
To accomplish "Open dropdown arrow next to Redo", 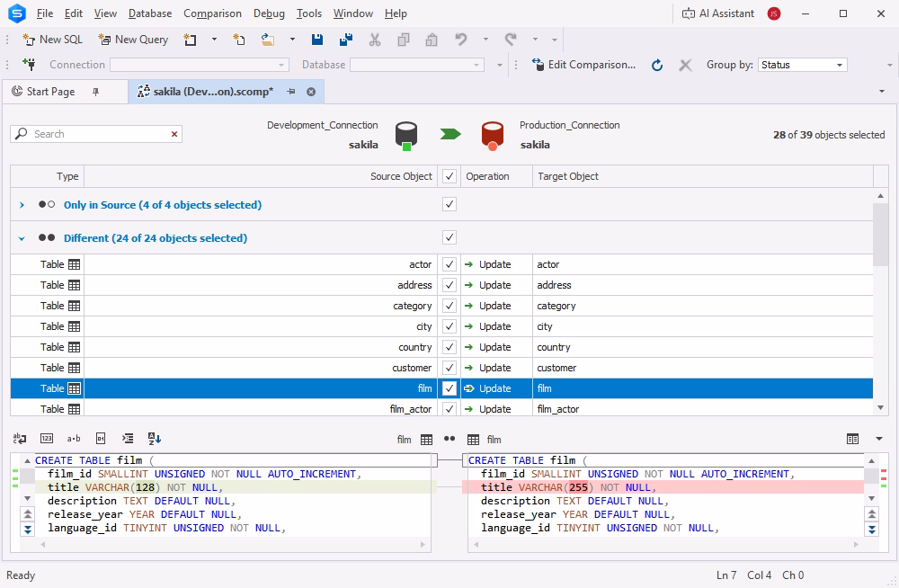I will [x=535, y=40].
